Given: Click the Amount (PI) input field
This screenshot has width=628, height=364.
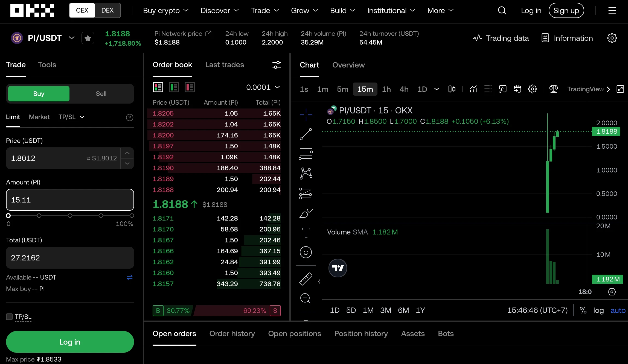Looking at the screenshot, I should pyautogui.click(x=70, y=200).
